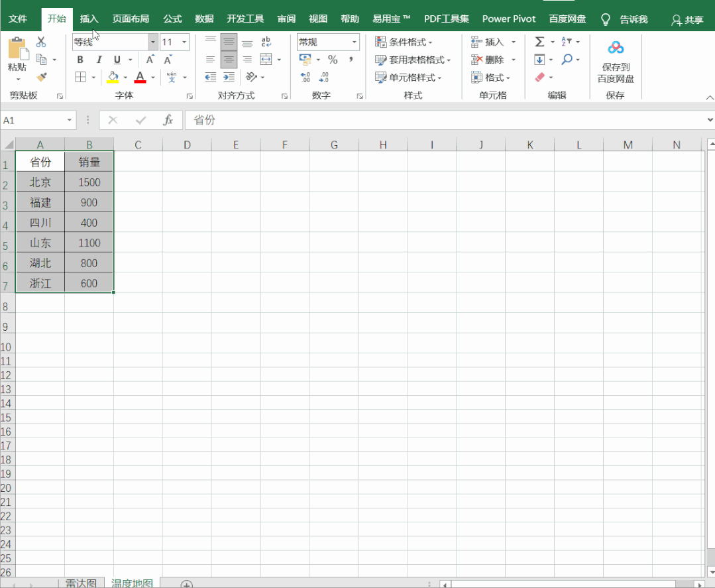Image resolution: width=715 pixels, height=588 pixels.
Task: Click the Name Box A1
Action: pos(37,120)
